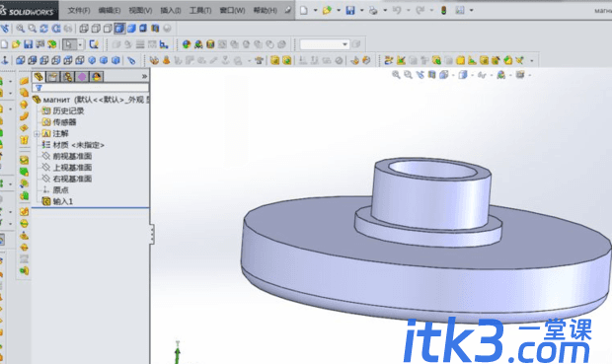This screenshot has width=612, height=364.
Task: Click the panel collapse handle on splitter
Action: click(152, 234)
